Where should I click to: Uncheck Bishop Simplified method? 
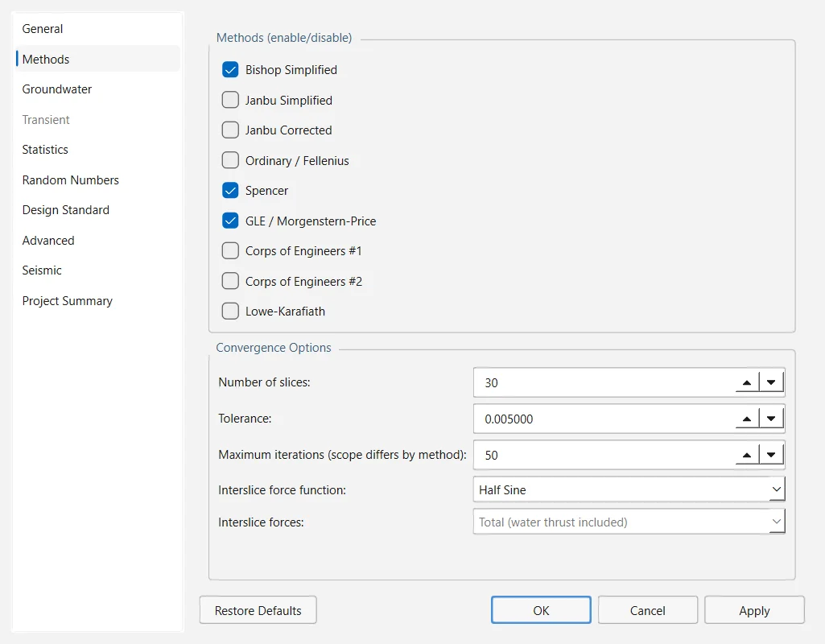[x=230, y=69]
